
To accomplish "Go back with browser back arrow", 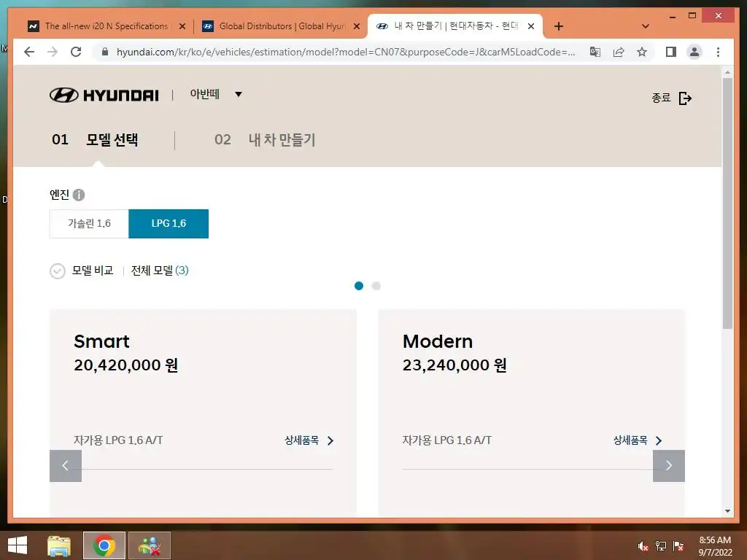I will pyautogui.click(x=29, y=52).
